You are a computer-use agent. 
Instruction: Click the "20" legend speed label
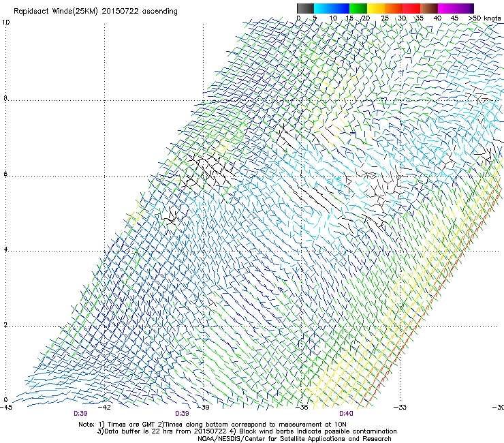click(x=366, y=18)
